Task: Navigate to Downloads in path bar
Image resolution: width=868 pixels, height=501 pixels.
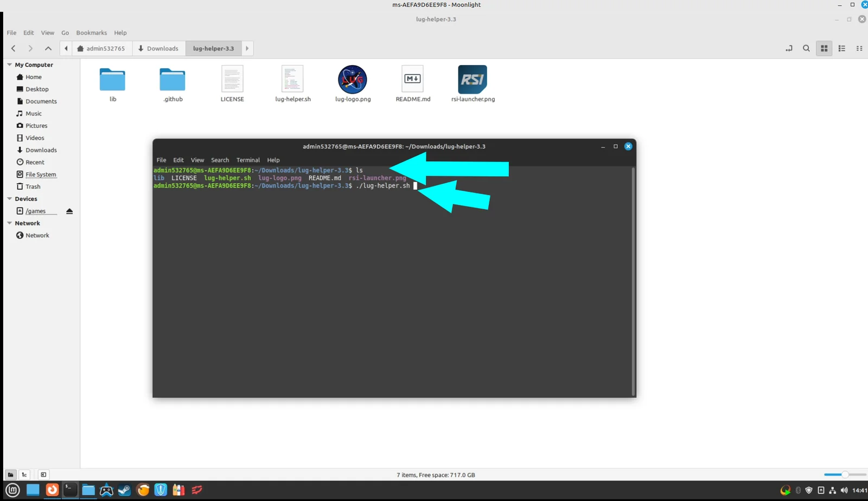Action: pos(158,48)
